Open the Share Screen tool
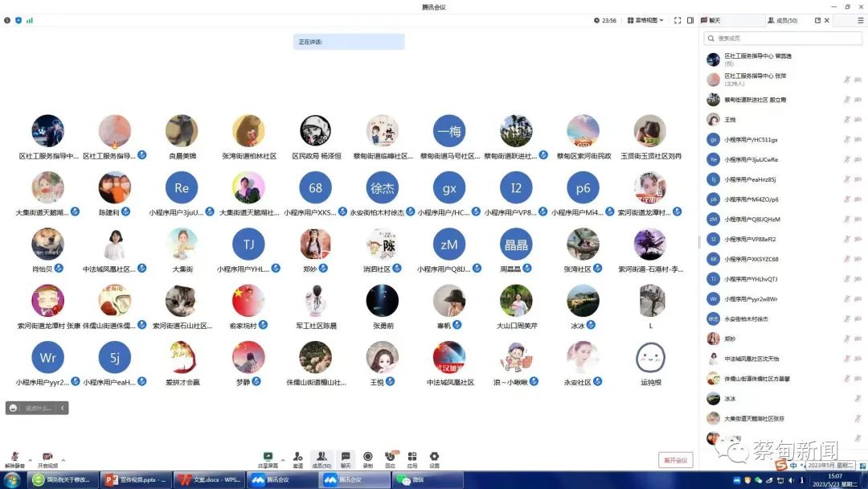This screenshot has height=489, width=868. pyautogui.click(x=268, y=458)
